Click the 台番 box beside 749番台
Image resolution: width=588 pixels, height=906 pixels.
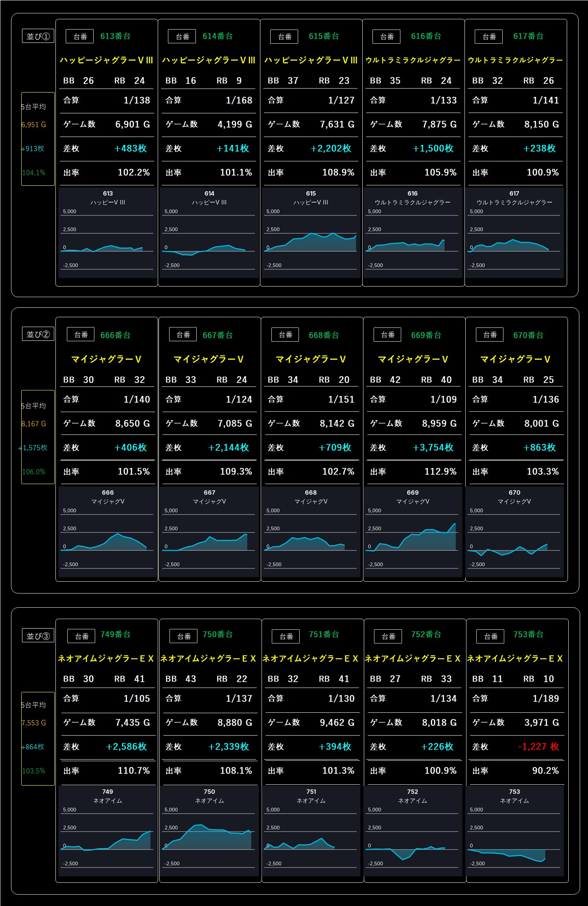(81, 636)
